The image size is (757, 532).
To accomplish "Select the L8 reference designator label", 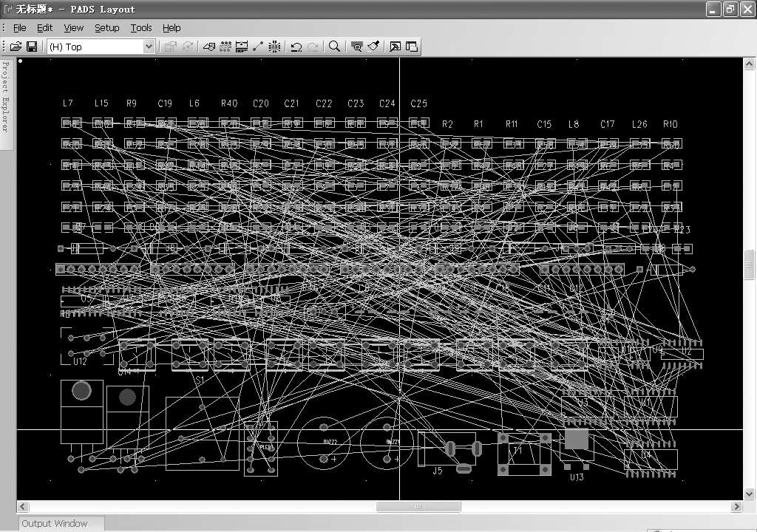I will [x=574, y=124].
